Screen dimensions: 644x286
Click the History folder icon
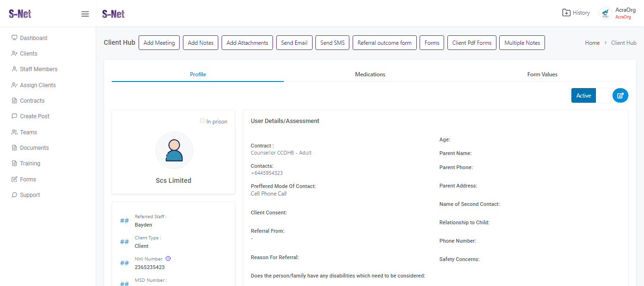coord(566,13)
